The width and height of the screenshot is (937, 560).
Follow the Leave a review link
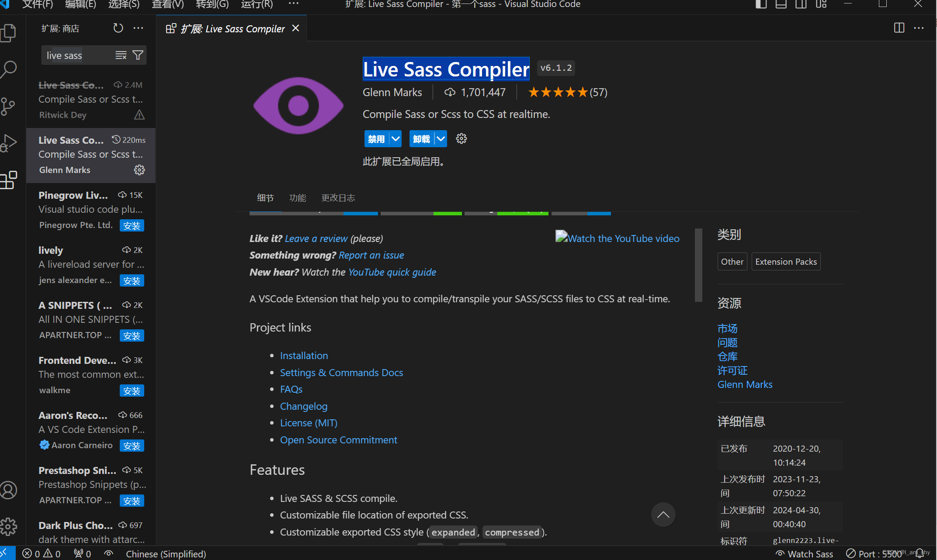[316, 239]
